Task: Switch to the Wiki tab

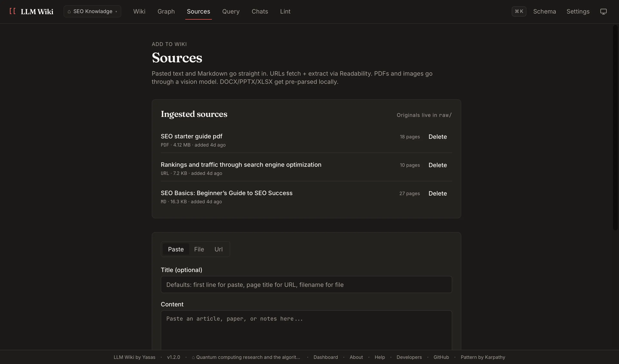Action: 139,11
